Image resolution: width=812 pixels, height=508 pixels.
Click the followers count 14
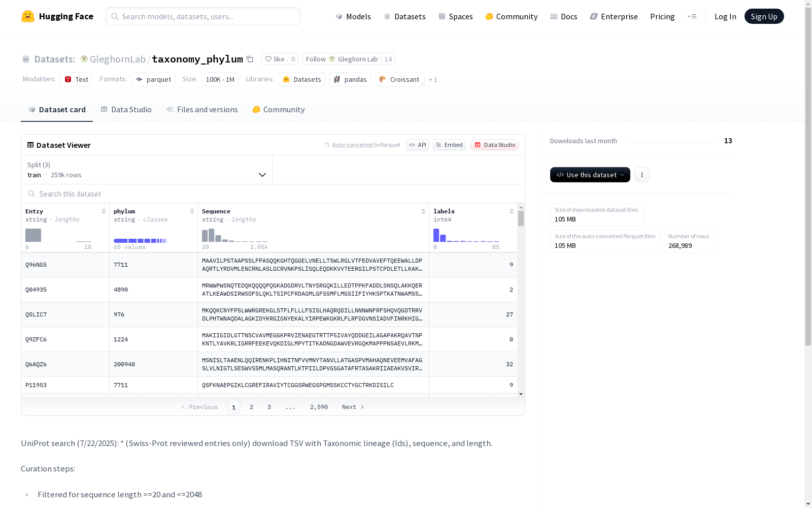tap(388, 59)
